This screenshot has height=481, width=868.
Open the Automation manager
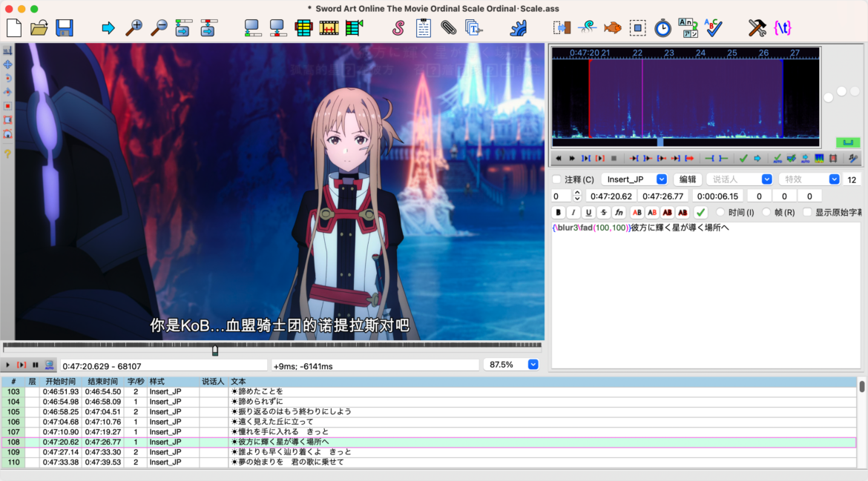tap(518, 27)
